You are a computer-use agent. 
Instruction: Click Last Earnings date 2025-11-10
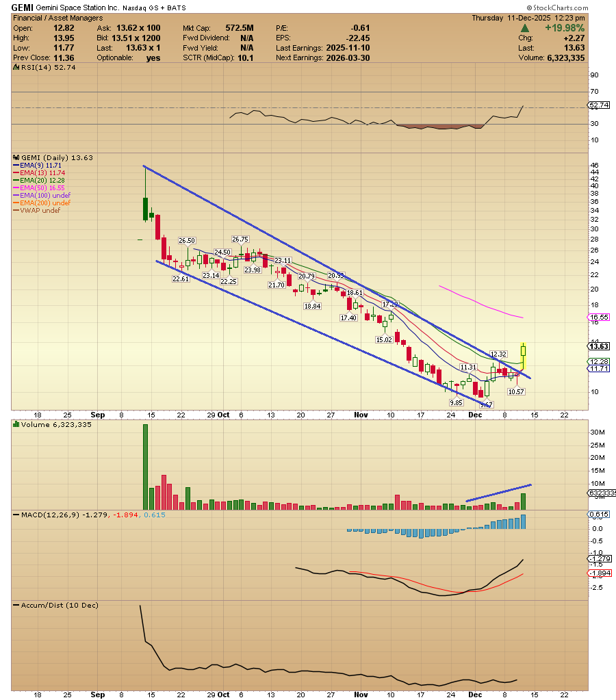pos(348,48)
